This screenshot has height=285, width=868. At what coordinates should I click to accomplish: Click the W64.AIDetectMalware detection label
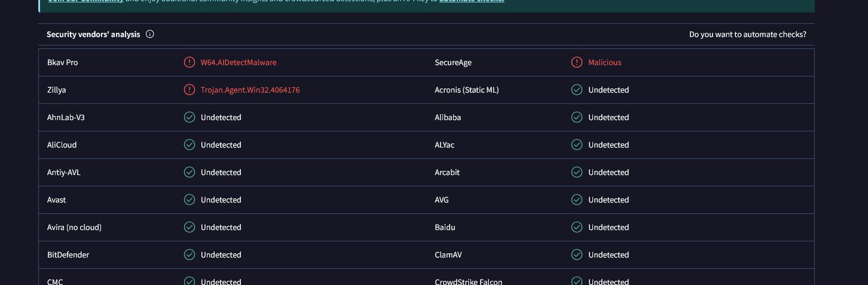(x=239, y=62)
